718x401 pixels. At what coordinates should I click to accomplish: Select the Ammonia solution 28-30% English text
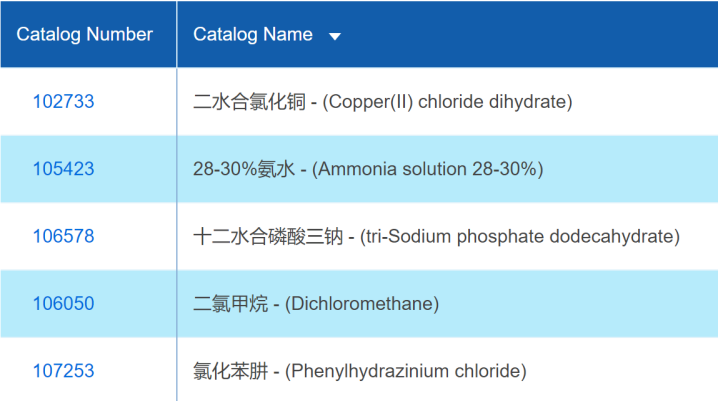pos(428,169)
